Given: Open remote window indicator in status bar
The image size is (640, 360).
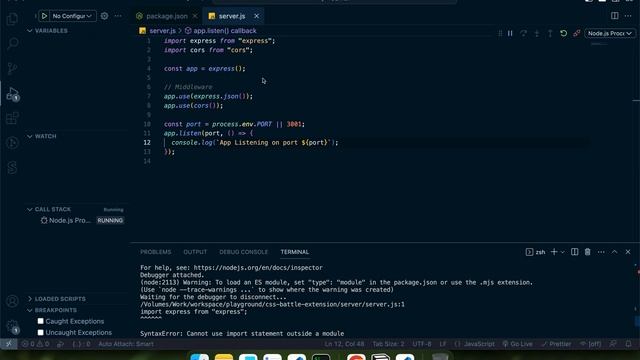Looking at the screenshot, I should click(9, 344).
